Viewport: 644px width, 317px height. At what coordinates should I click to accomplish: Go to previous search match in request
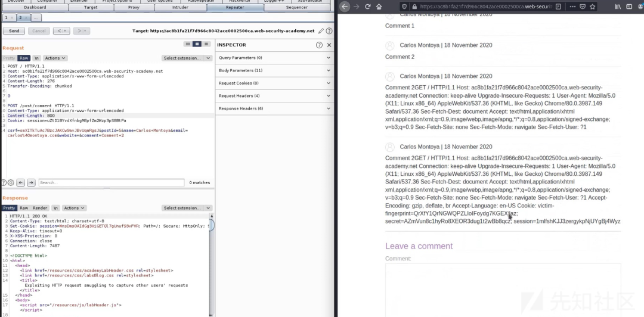click(x=20, y=183)
